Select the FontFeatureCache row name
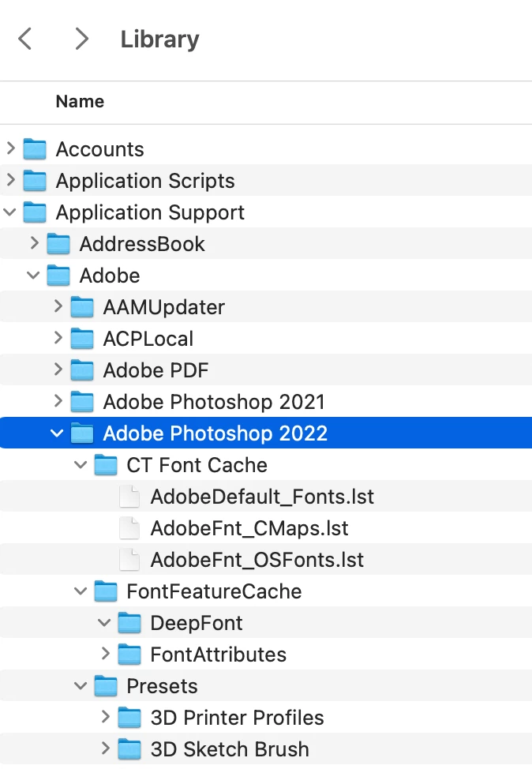The image size is (532, 769). tap(214, 591)
